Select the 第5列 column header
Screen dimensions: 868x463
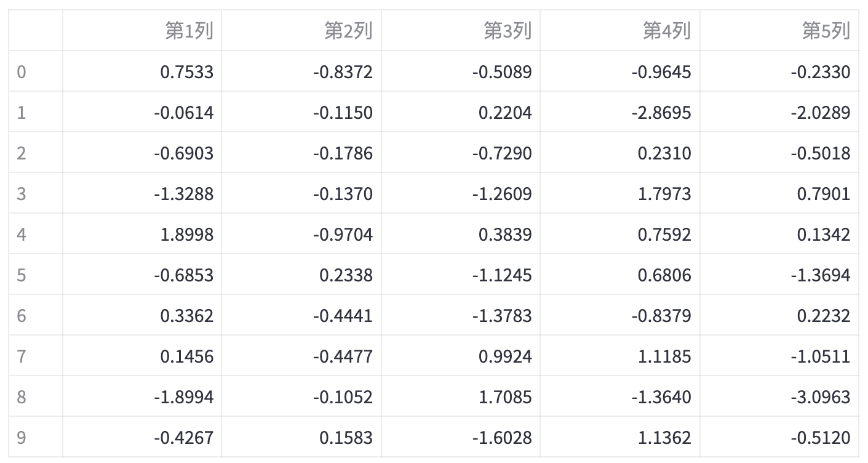[x=779, y=31]
